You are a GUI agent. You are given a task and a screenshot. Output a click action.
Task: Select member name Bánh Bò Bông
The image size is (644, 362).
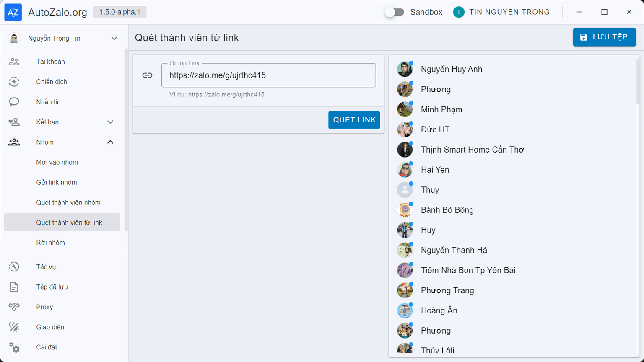coord(447,210)
